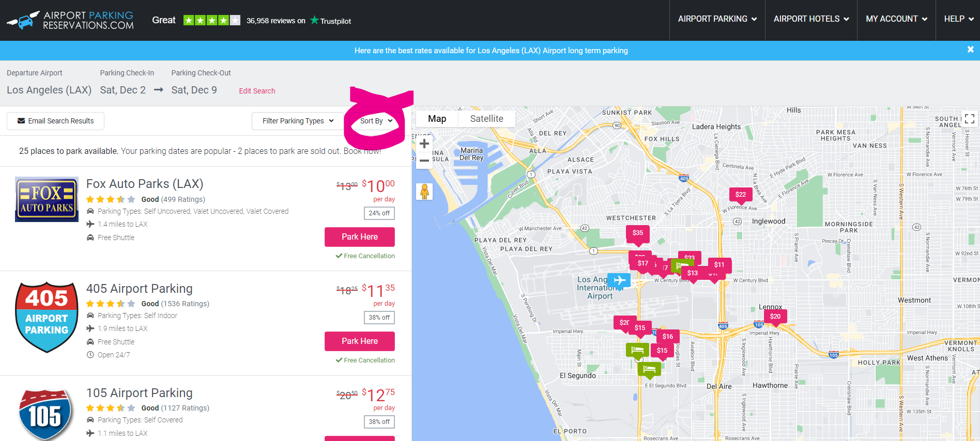
Task: Click the Airport Parking Reservations logo
Action: [x=70, y=20]
